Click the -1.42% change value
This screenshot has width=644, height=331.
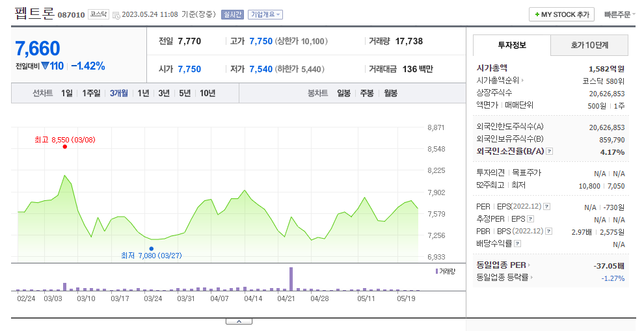pos(88,66)
